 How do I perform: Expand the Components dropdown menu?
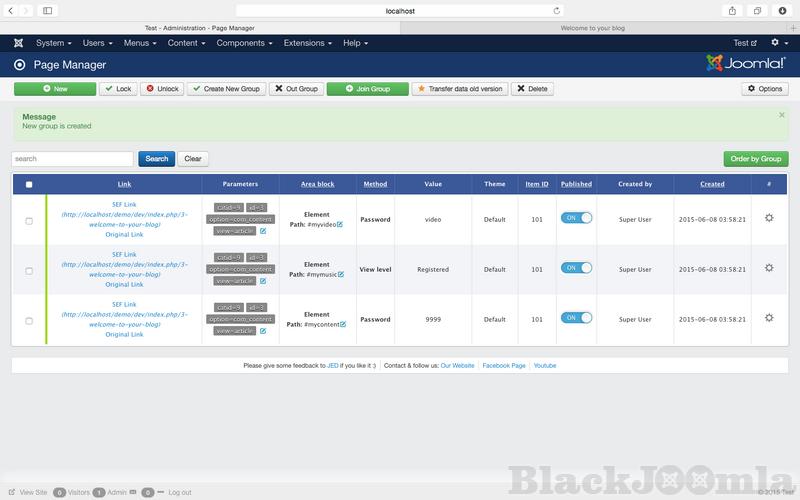[x=244, y=43]
